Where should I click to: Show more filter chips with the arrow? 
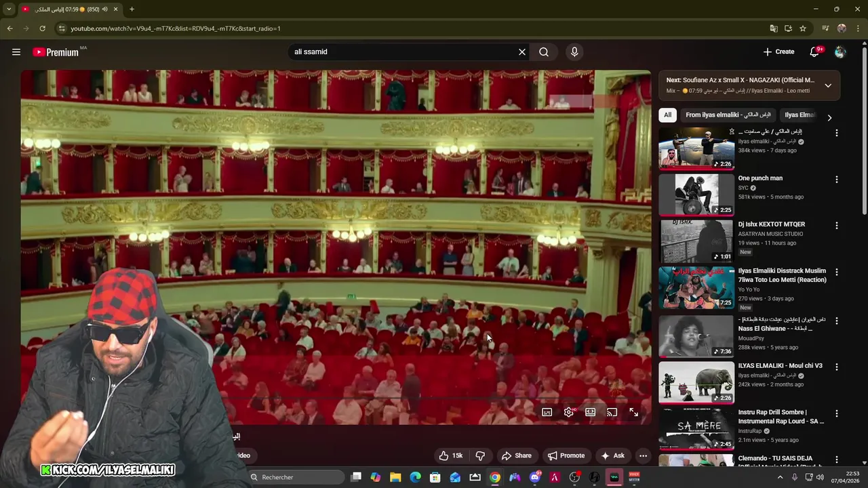pyautogui.click(x=829, y=117)
